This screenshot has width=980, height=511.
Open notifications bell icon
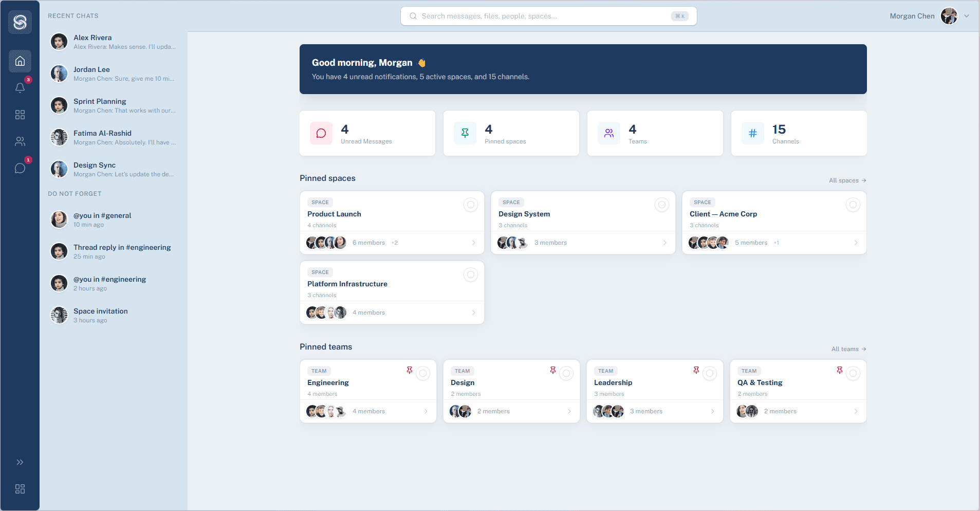pyautogui.click(x=20, y=88)
